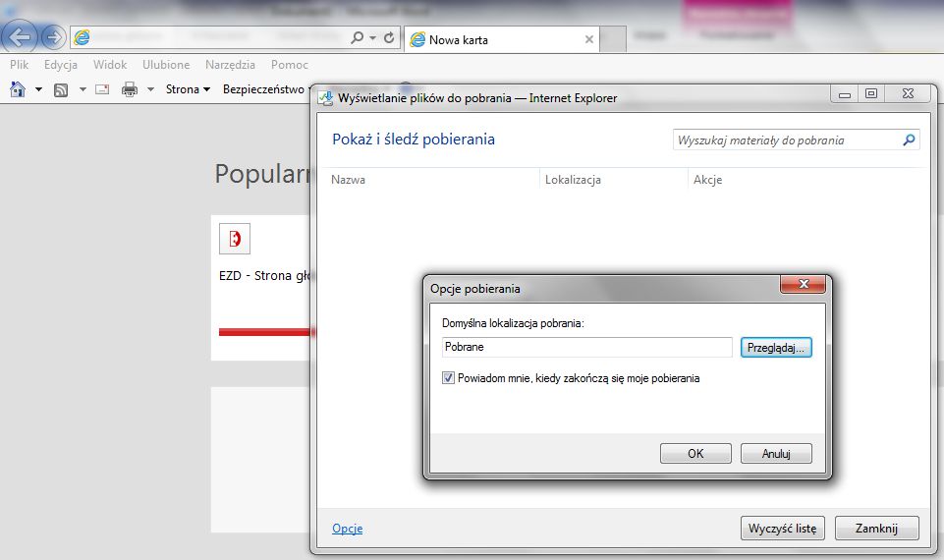Screen dimensions: 944x560
Task: Close the Opcje pobierania dialog
Action: [804, 284]
